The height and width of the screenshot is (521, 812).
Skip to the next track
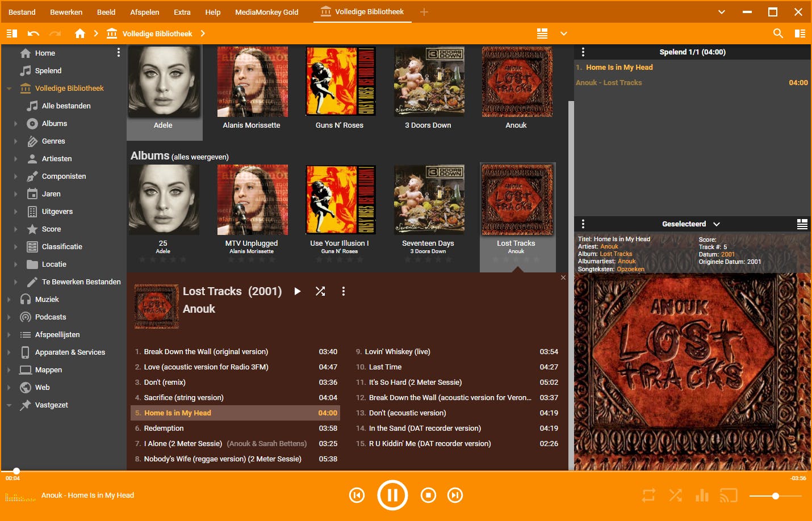coord(455,495)
